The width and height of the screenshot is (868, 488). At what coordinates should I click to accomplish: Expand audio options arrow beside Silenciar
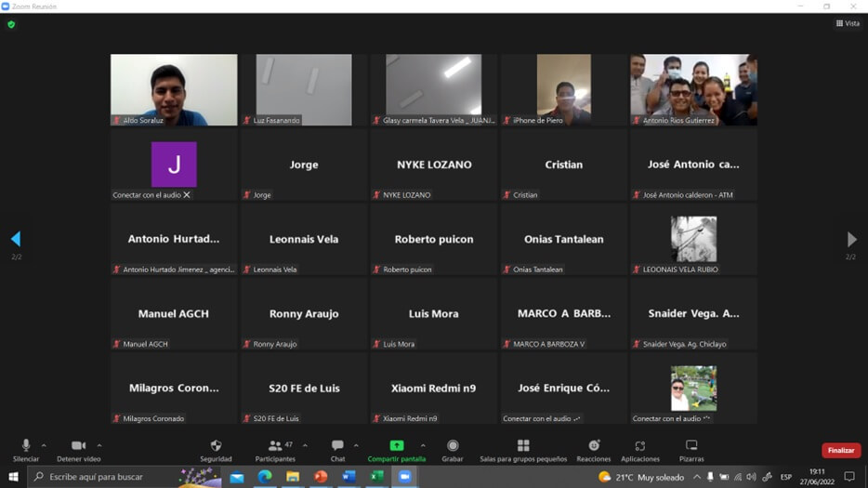44,445
